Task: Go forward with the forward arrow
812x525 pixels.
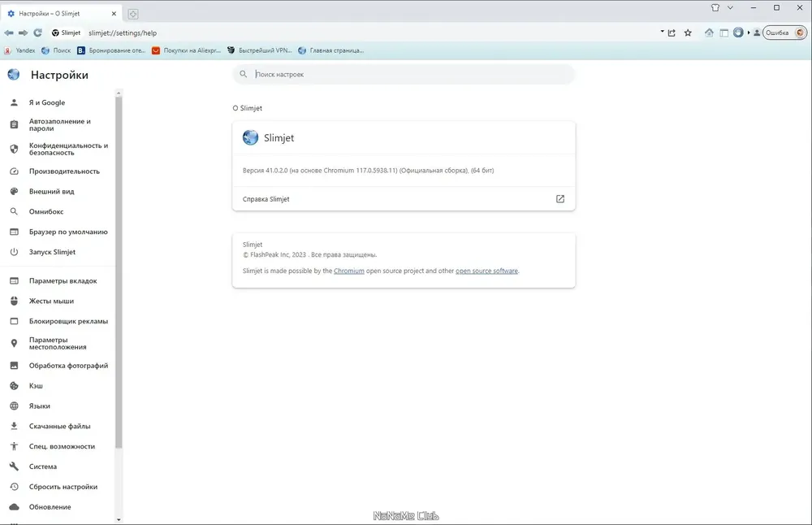Action: pyautogui.click(x=23, y=33)
